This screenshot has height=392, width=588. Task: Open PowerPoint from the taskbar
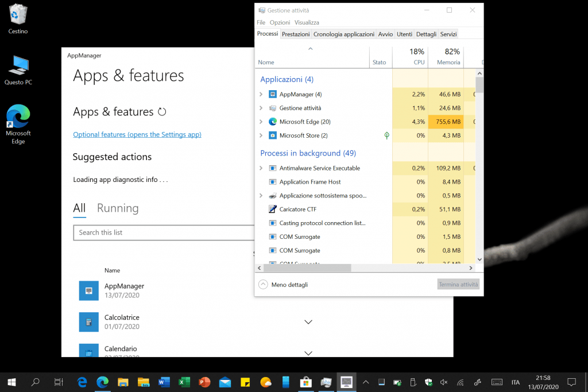pyautogui.click(x=204, y=382)
